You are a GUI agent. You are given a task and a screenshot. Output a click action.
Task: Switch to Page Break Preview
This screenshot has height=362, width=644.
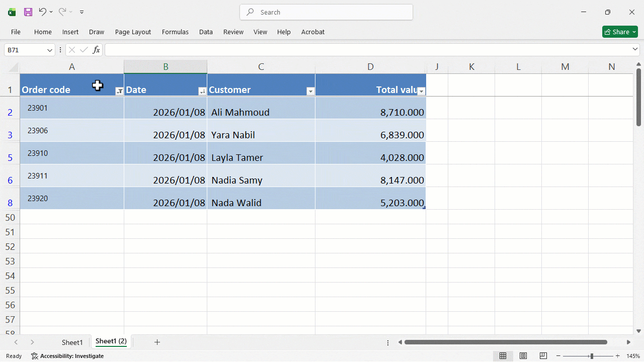click(x=543, y=356)
